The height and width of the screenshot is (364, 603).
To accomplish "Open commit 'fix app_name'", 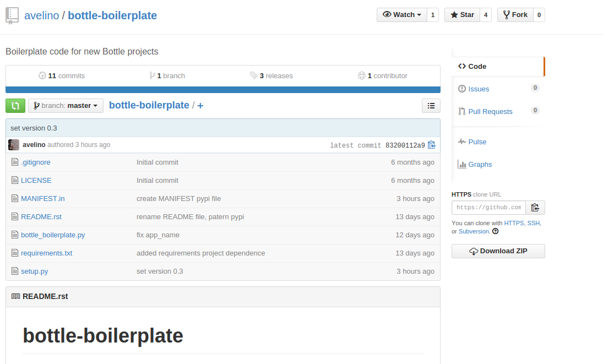I will pos(158,235).
